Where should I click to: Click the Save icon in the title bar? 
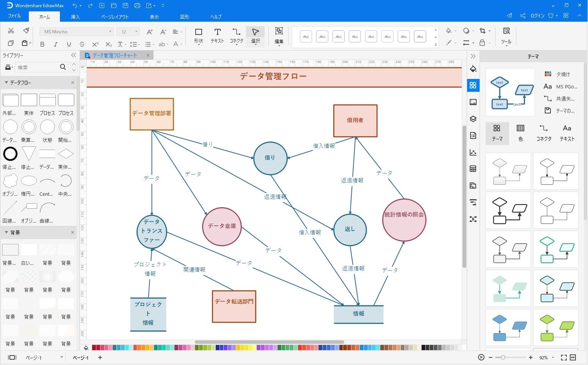125,6
